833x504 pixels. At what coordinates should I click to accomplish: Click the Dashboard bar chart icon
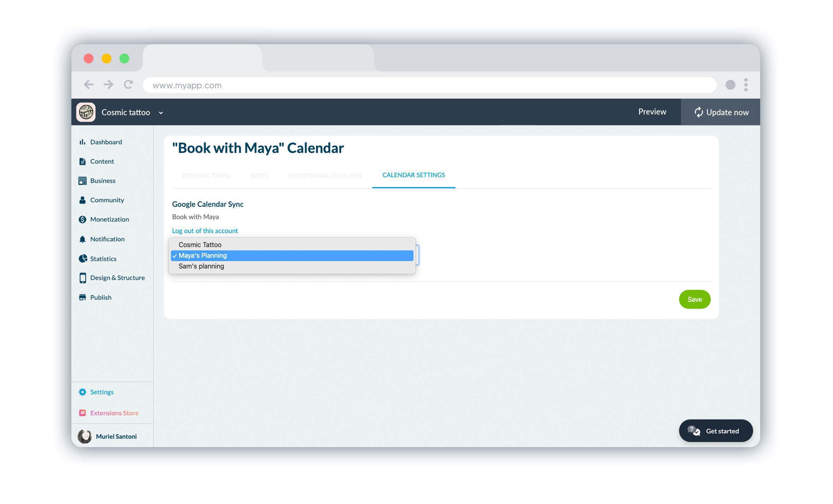coord(82,142)
